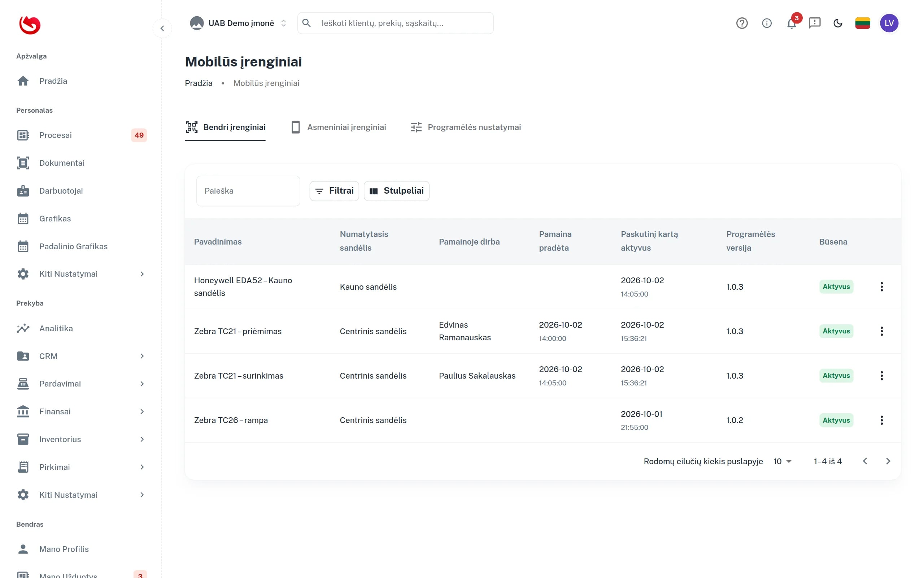The width and height of the screenshot is (924, 578).
Task: Open Dokumentai in sidebar
Action: click(x=81, y=163)
